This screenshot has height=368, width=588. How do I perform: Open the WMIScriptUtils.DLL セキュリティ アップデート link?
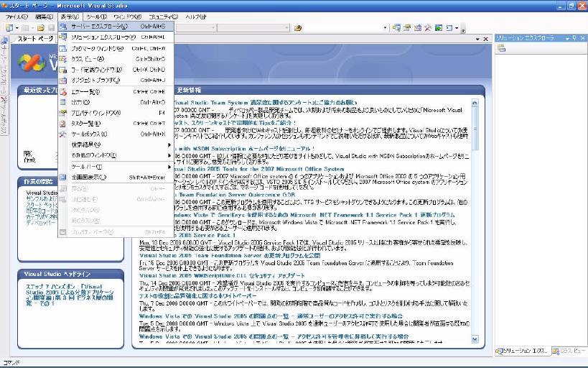(222, 275)
